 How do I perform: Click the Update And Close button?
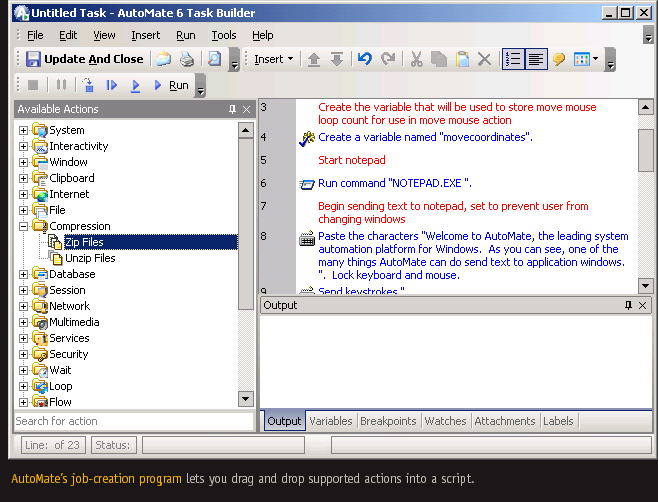[x=84, y=59]
